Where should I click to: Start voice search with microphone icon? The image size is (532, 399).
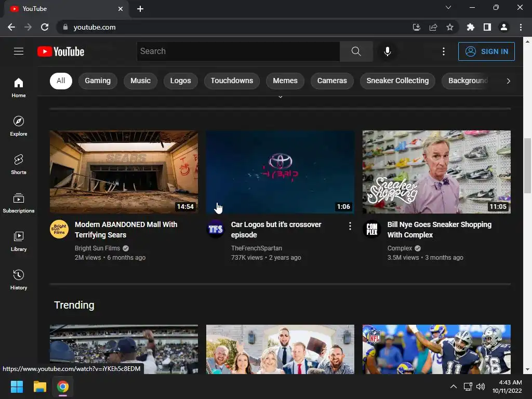pyautogui.click(x=388, y=51)
